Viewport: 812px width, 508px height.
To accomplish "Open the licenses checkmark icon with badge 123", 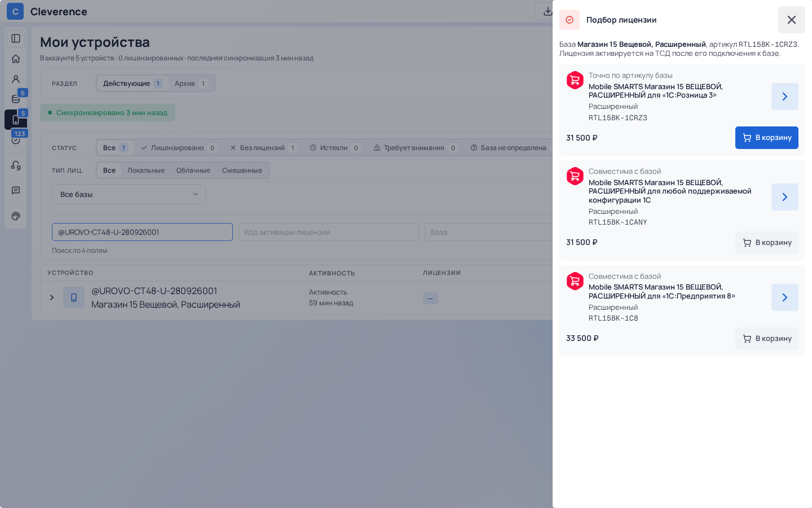I will coord(16,139).
